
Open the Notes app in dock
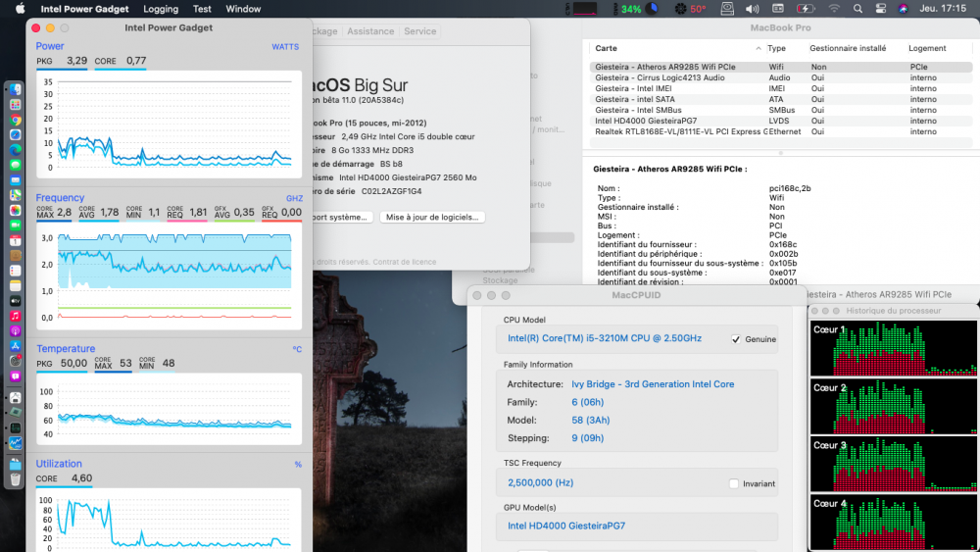[x=16, y=285]
